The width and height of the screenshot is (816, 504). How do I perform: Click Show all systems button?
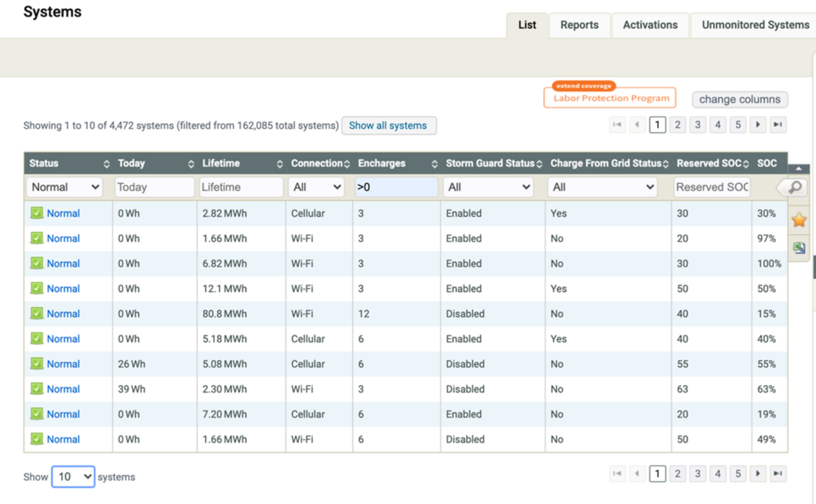tap(388, 125)
